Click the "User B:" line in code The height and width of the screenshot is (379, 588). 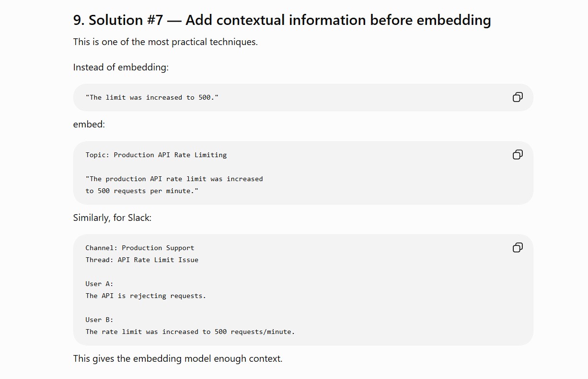(x=100, y=320)
